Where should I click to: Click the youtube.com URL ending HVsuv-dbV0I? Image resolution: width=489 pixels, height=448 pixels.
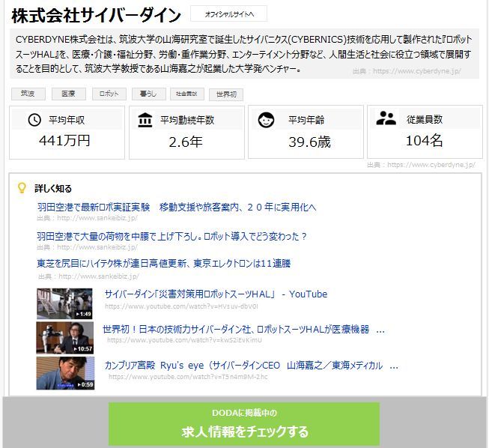click(181, 306)
